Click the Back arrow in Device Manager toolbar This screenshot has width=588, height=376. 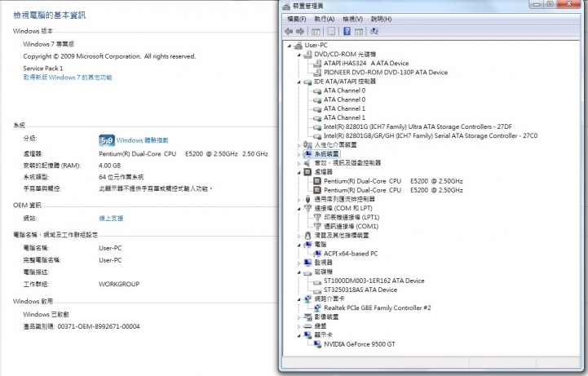[x=289, y=32]
